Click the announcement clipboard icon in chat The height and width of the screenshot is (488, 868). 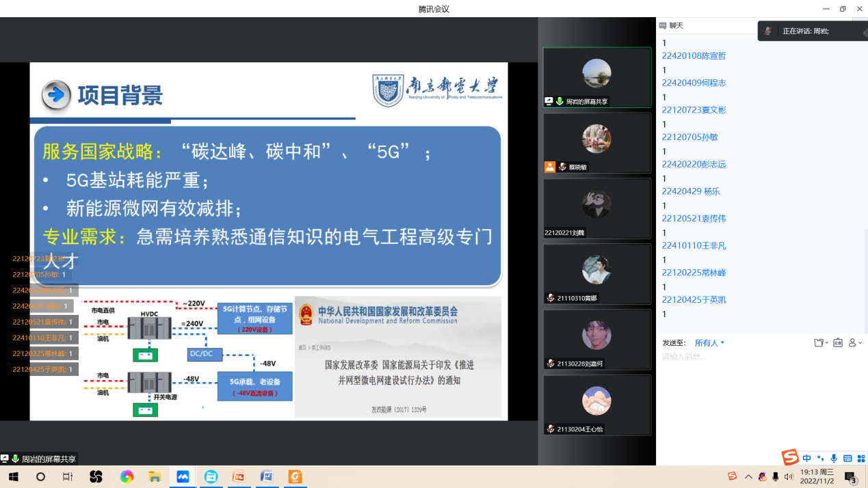[x=838, y=342]
